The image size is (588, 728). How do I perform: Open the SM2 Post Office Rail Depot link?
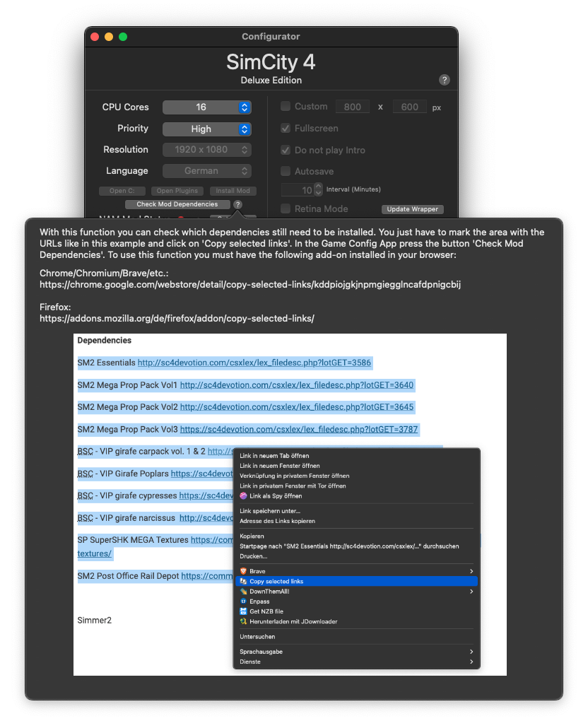(x=207, y=576)
